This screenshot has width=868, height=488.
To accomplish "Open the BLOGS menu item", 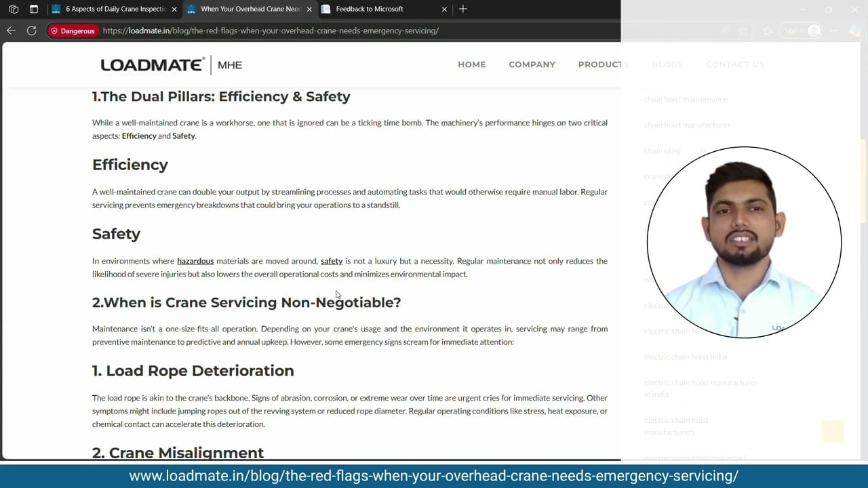I will [x=667, y=64].
